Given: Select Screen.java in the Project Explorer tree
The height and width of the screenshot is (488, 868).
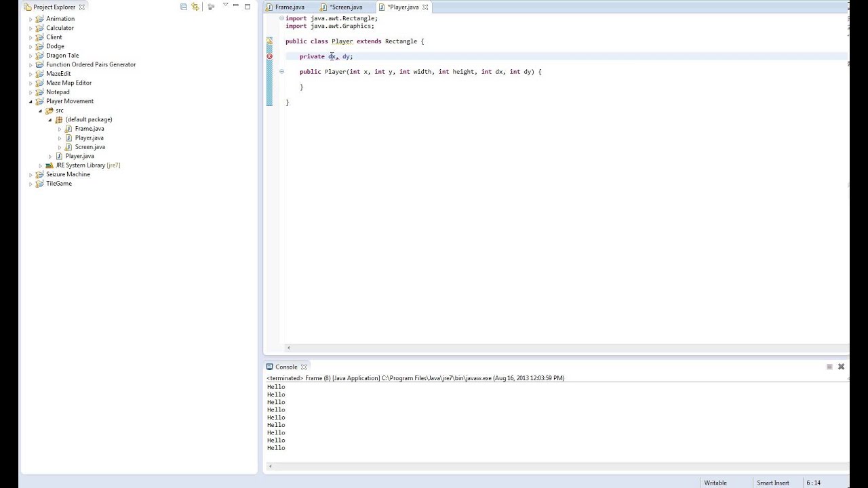Looking at the screenshot, I should [89, 146].
